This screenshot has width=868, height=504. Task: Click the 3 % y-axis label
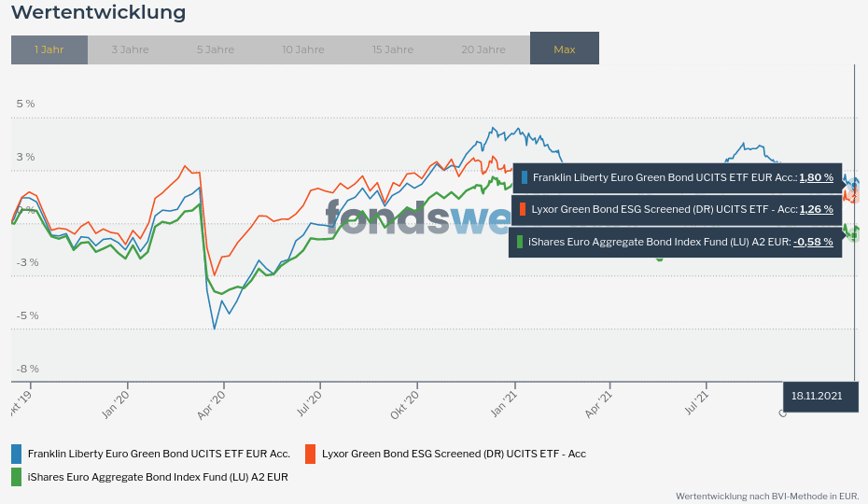tap(25, 158)
